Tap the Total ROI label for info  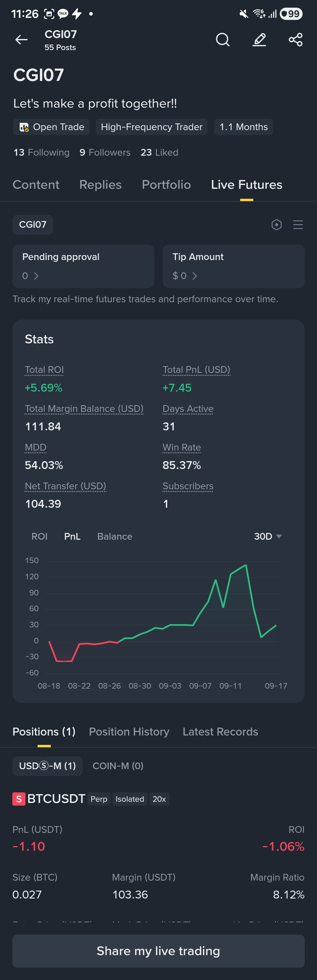[x=44, y=370]
